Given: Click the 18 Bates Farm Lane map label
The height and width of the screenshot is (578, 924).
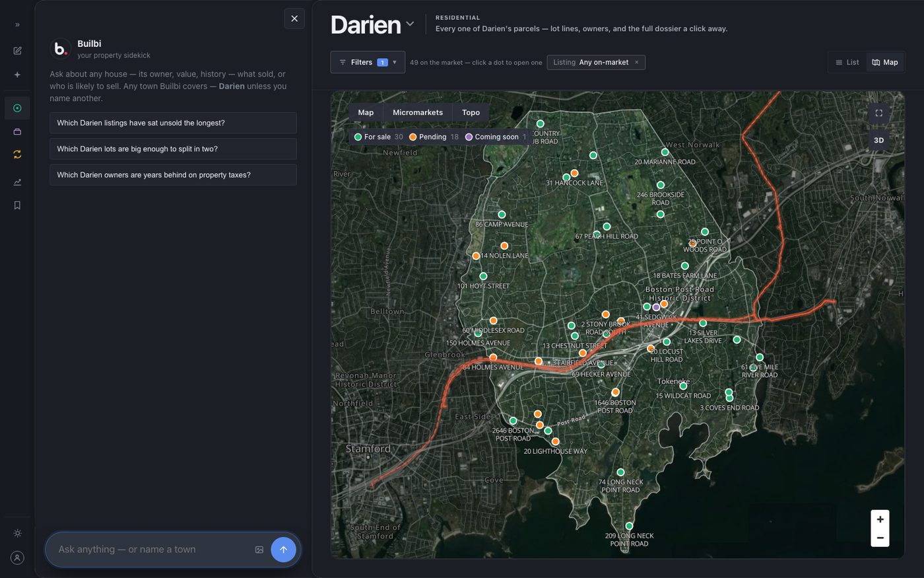Looking at the screenshot, I should [x=684, y=275].
